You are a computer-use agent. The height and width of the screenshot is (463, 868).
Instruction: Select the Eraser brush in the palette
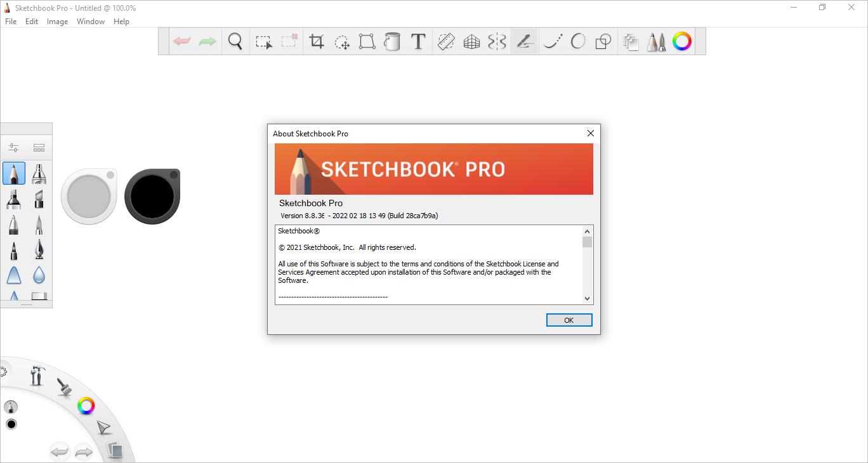(39, 296)
